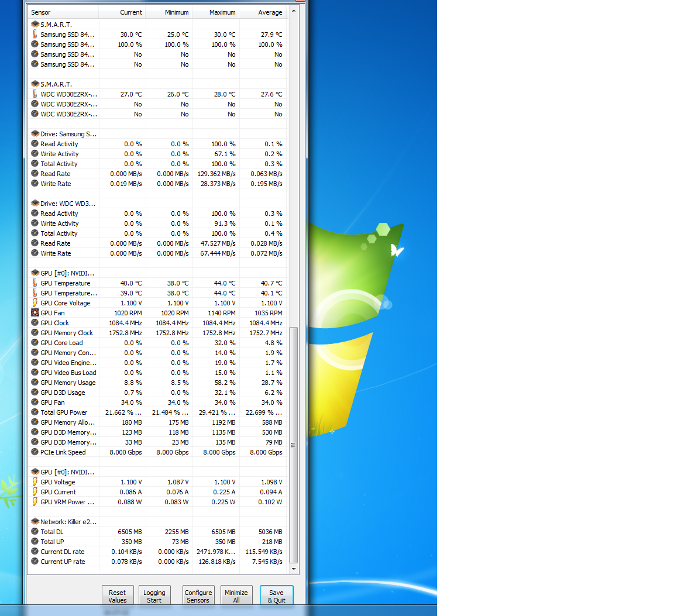Viewport: 674px width, 616px height.
Task: Click the 6505 MB current Total DL value
Action: point(130,532)
